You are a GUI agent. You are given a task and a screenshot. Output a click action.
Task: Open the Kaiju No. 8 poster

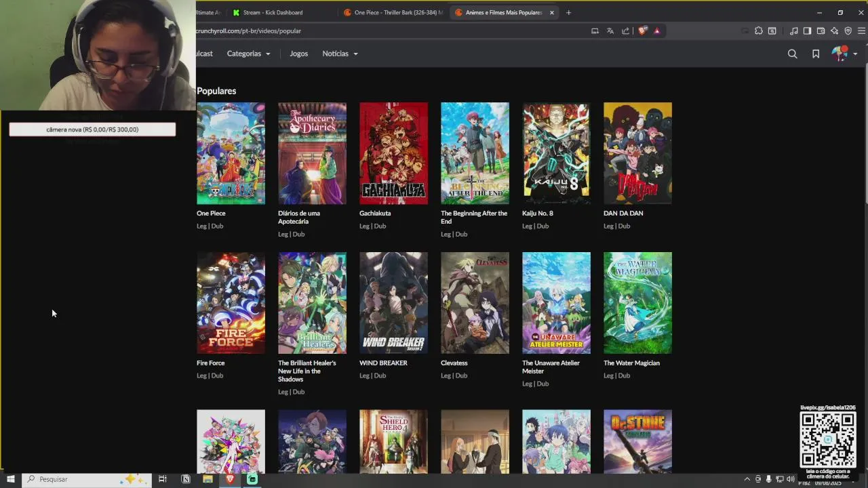[556, 153]
